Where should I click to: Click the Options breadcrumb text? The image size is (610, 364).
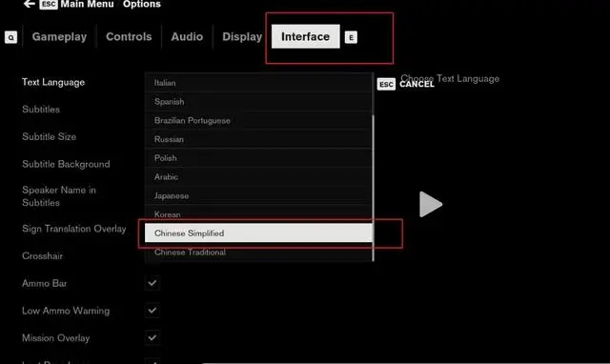(142, 4)
